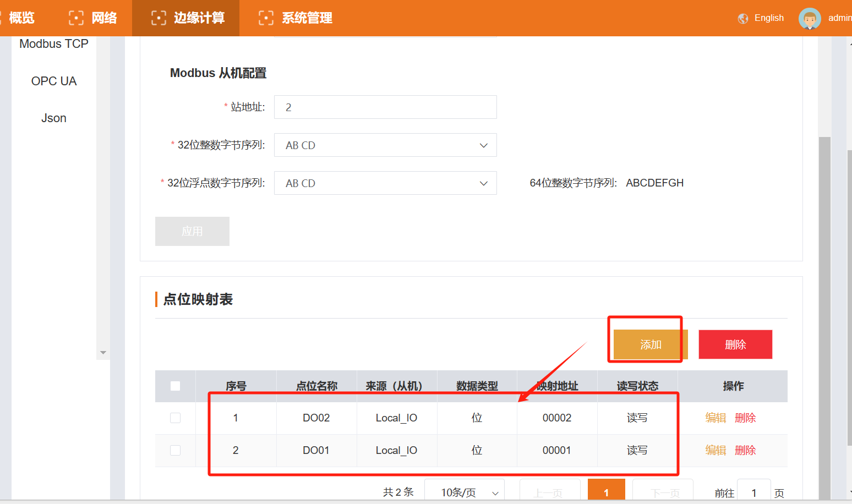The width and height of the screenshot is (852, 504).
Task: Click the red 删除 button above table
Action: (735, 344)
